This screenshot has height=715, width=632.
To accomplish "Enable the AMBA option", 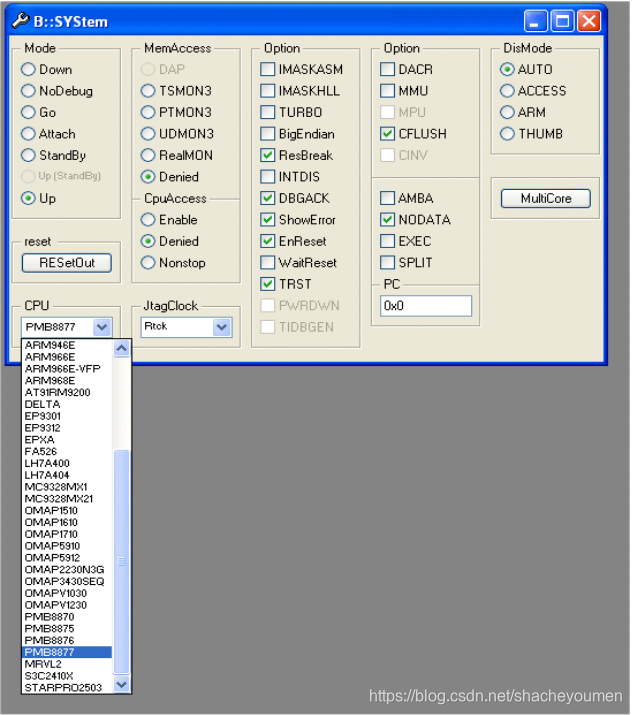I will [388, 198].
